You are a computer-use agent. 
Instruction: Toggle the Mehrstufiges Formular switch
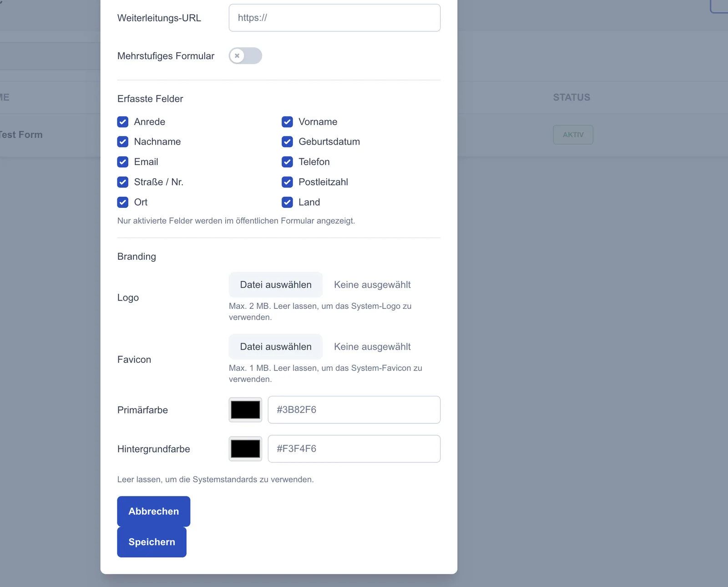coord(245,56)
